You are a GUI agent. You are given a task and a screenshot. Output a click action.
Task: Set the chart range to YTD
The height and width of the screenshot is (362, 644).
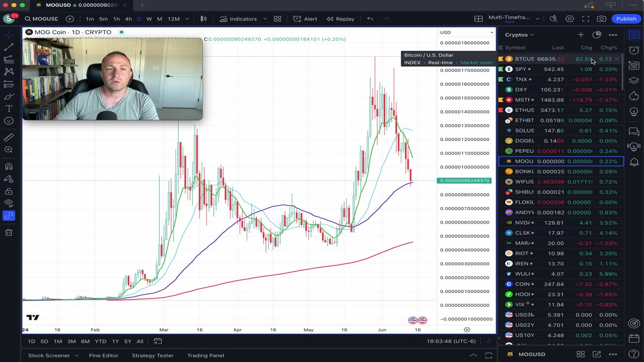(101, 341)
